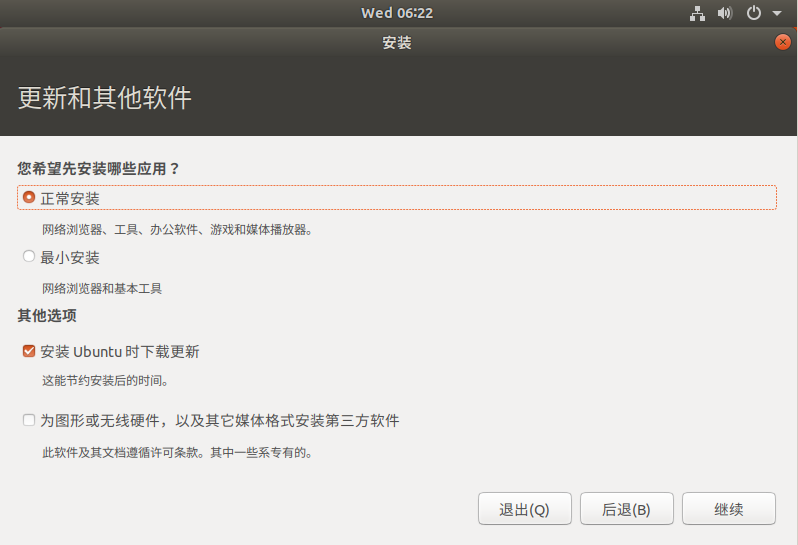Go back with the 后退(B) button

(x=626, y=509)
